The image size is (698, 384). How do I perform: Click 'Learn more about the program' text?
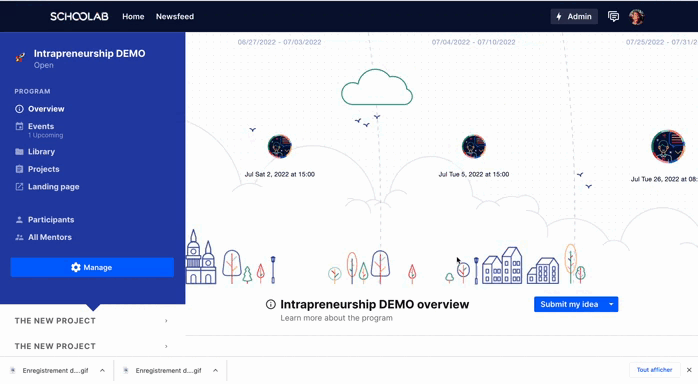click(x=337, y=318)
